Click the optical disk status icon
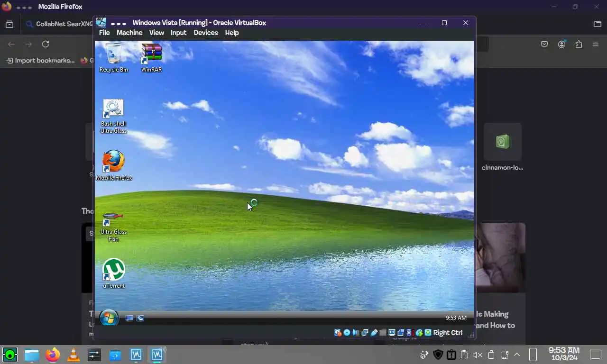Image resolution: width=607 pixels, height=364 pixels. pos(347,333)
